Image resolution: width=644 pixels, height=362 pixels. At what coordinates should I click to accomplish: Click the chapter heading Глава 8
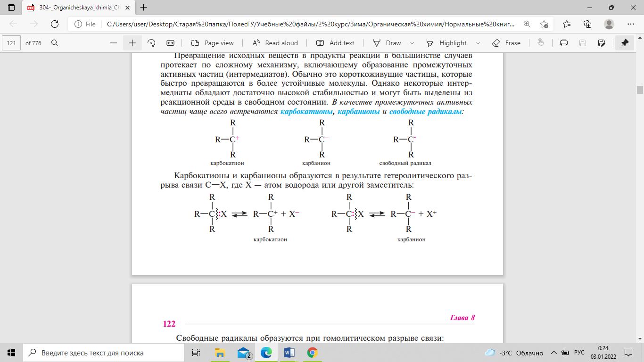(x=462, y=318)
